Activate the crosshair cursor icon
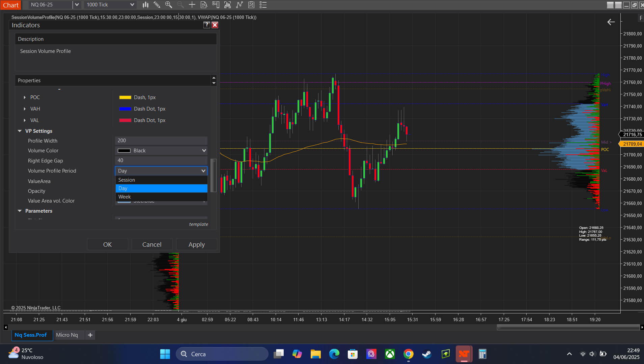644x364 pixels. pos(192,5)
